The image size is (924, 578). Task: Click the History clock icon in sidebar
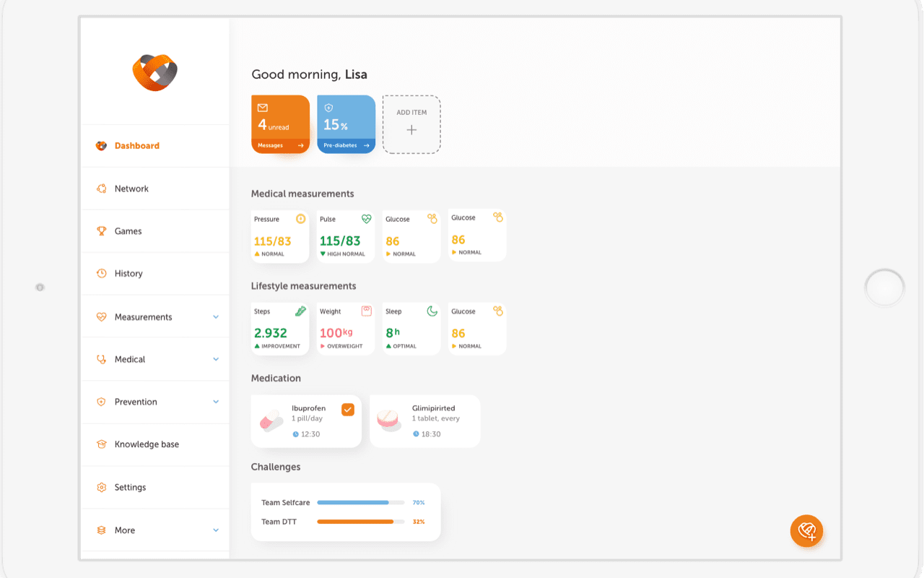102,274
